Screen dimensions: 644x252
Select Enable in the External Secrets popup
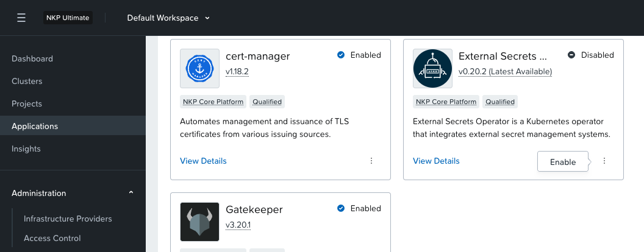tap(562, 162)
